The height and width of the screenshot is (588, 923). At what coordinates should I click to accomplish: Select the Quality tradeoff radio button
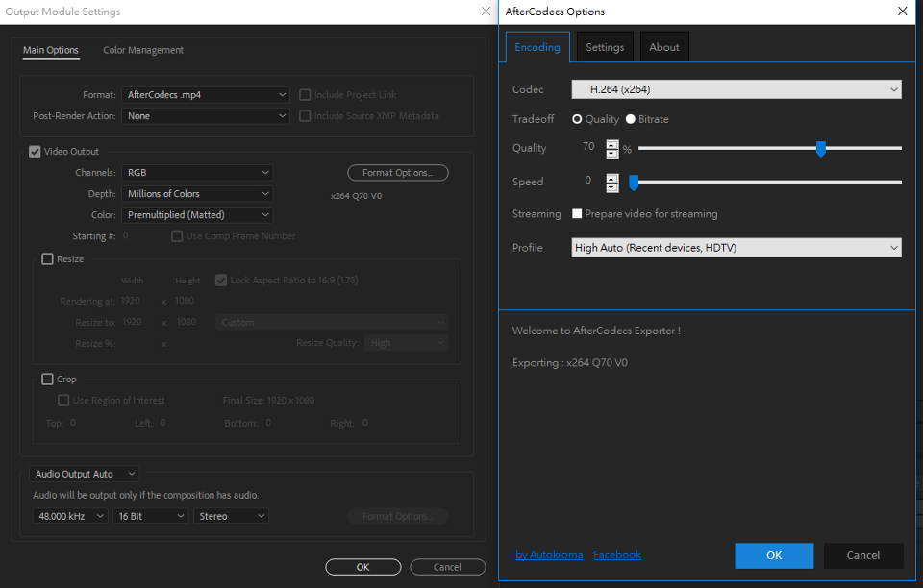coord(577,119)
